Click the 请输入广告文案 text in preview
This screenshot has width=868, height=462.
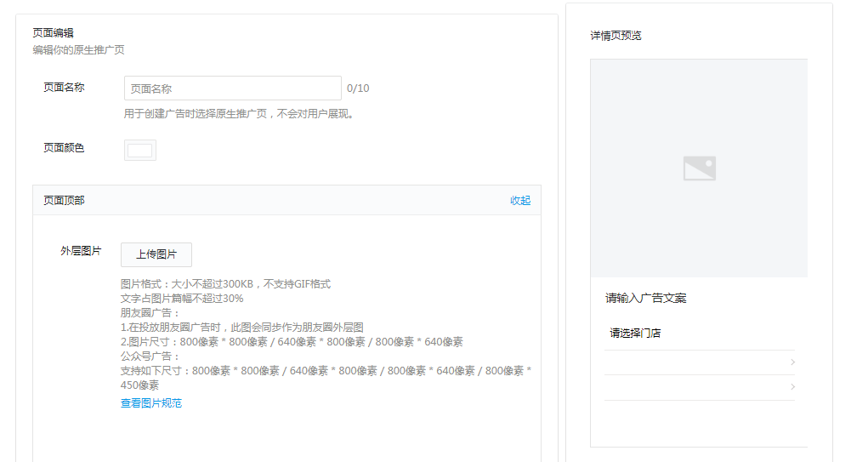pyautogui.click(x=645, y=298)
